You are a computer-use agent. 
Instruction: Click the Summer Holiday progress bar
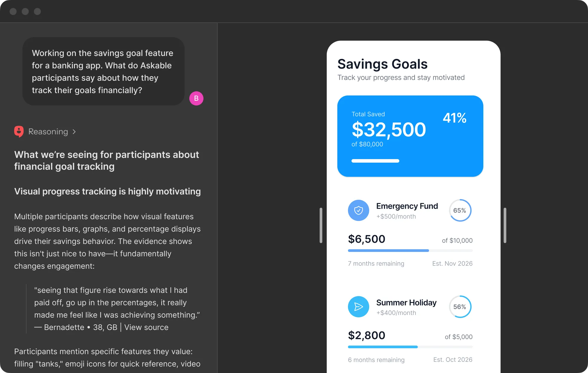(x=410, y=347)
